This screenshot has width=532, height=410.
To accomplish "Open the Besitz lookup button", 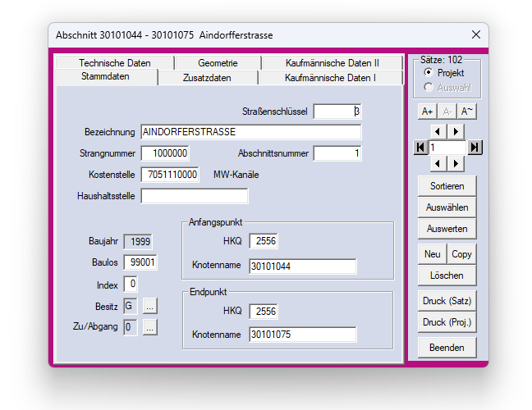I will tap(149, 306).
